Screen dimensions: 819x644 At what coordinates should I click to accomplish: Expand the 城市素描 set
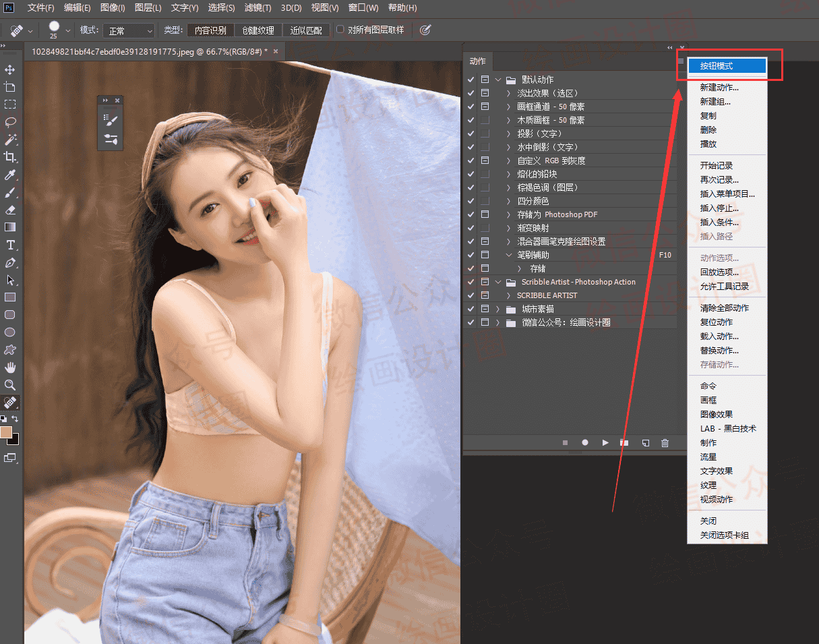click(x=498, y=309)
